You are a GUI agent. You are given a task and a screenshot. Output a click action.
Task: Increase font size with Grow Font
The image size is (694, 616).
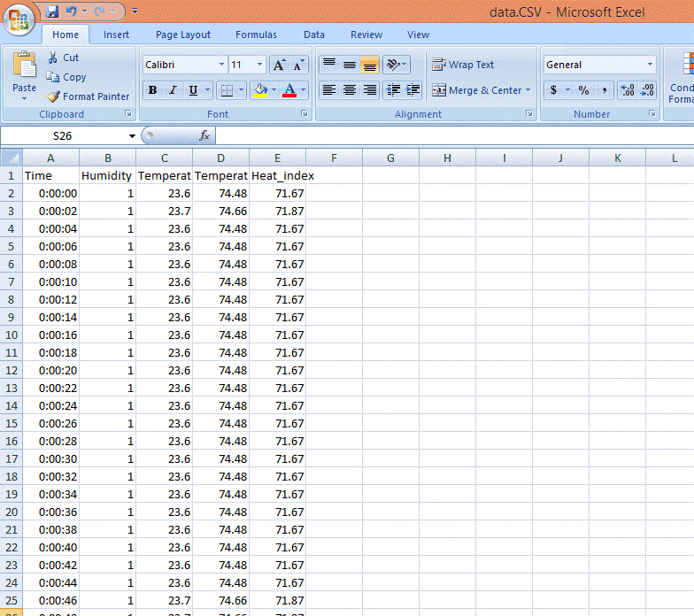coord(279,65)
